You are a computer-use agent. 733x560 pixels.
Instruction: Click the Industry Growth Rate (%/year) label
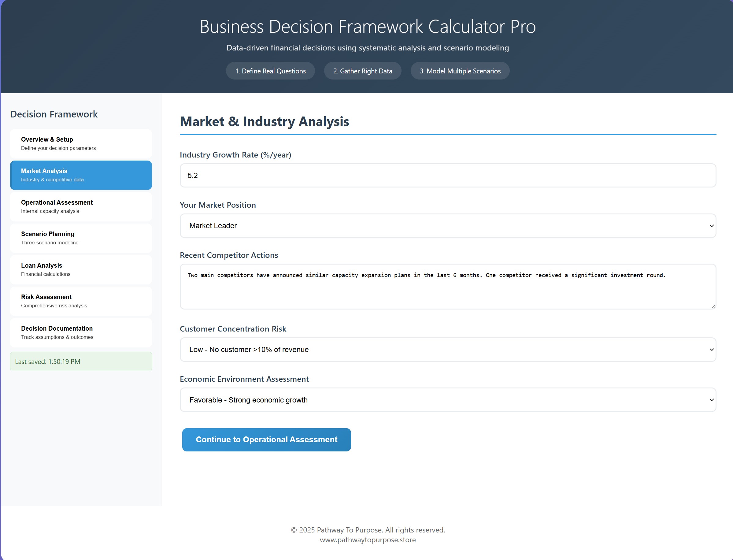236,155
